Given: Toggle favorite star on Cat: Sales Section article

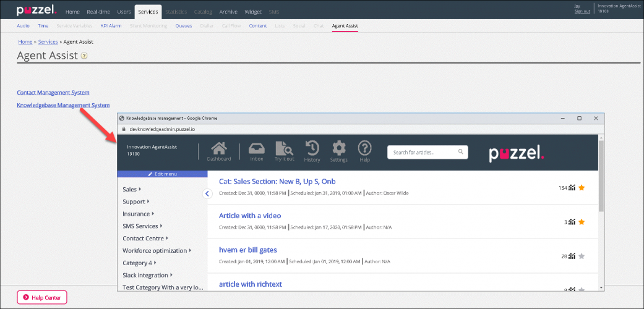Looking at the screenshot, I should click(581, 188).
